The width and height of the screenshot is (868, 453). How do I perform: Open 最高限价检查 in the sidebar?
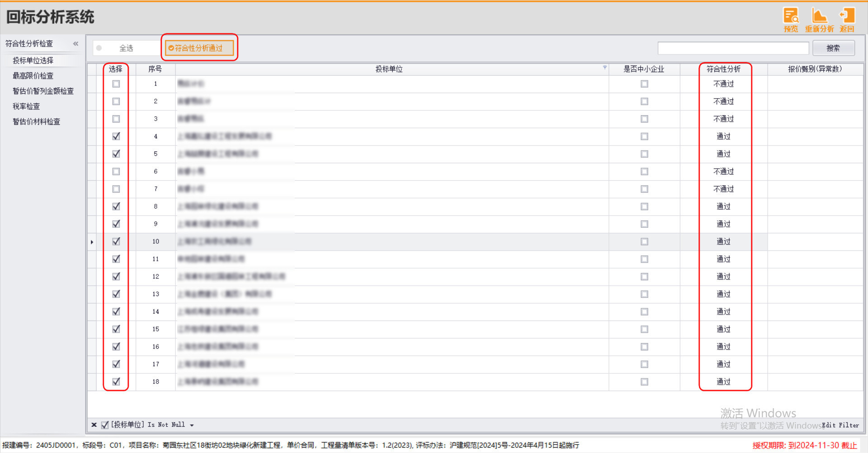(33, 76)
